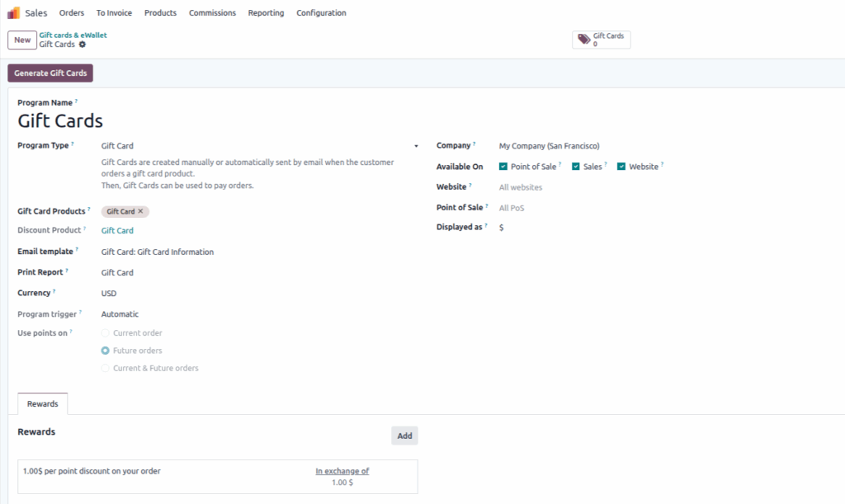845x504 pixels.
Task: Click the help mark next to Displayed as
Action: pos(485,225)
